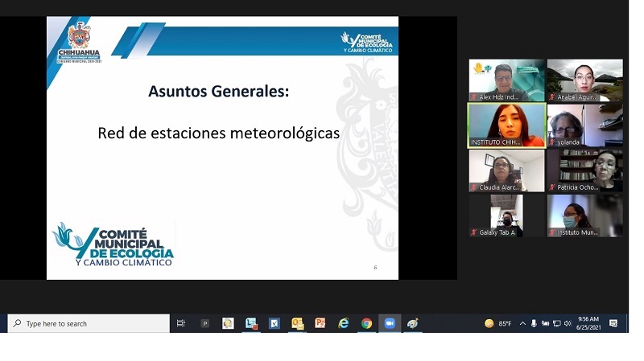This screenshot has height=361, width=644.
Task: Click the dark 'P' taskbar app icon
Action: tap(205, 323)
